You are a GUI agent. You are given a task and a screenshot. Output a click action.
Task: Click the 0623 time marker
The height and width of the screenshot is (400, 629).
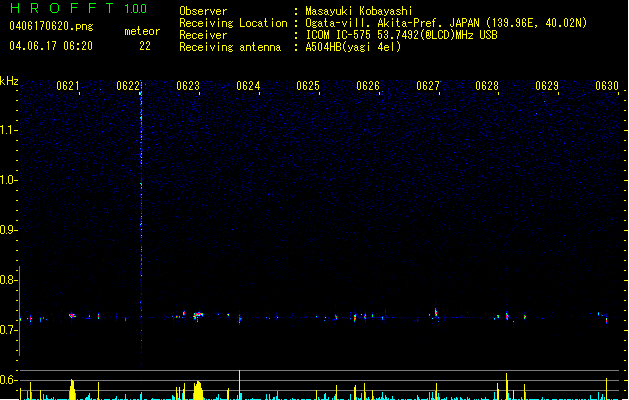(x=188, y=86)
